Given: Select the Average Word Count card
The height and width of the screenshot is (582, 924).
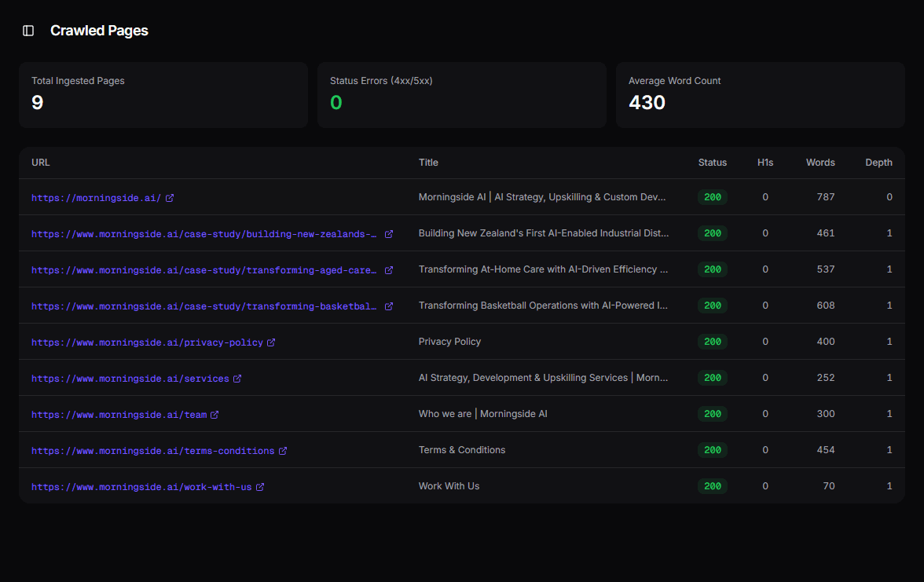Looking at the screenshot, I should [761, 95].
